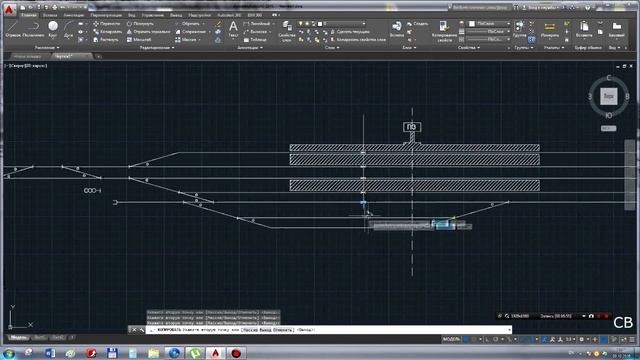Open the ПоСлою lineweight dropdown
Image resolution: width=640 pixels, height=360 pixels.
pos(489,31)
